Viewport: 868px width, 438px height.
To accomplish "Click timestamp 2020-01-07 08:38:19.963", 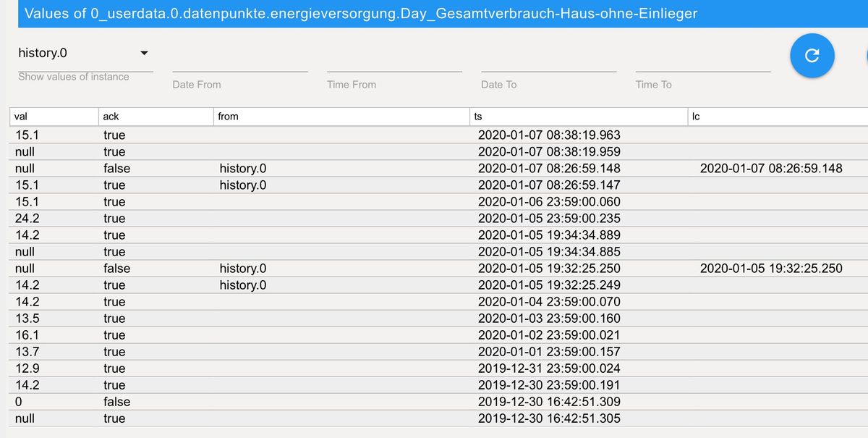I will [x=549, y=135].
